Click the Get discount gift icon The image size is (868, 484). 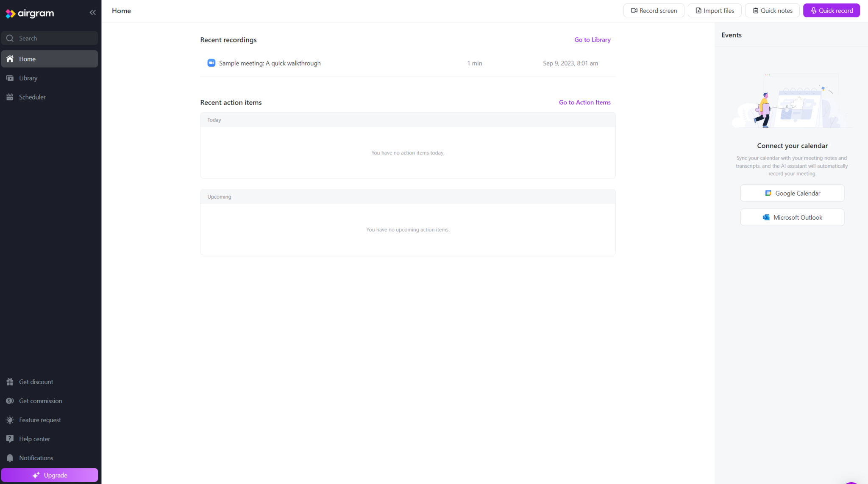click(10, 382)
